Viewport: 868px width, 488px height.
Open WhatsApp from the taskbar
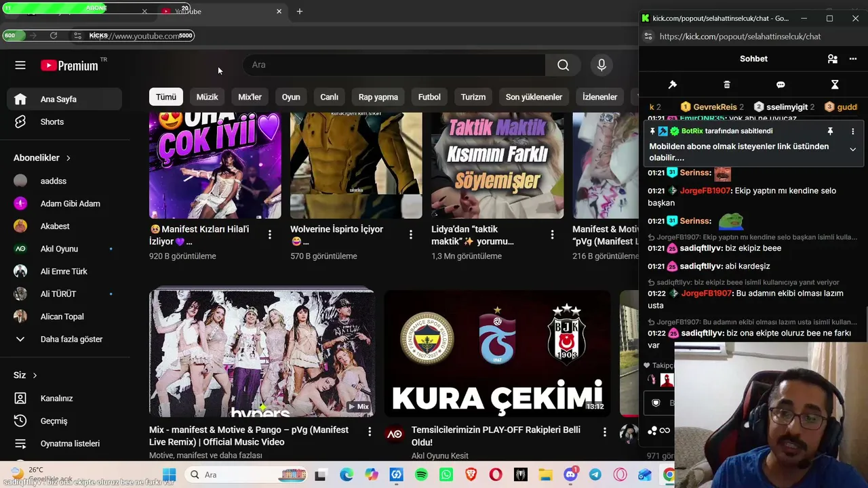446,475
